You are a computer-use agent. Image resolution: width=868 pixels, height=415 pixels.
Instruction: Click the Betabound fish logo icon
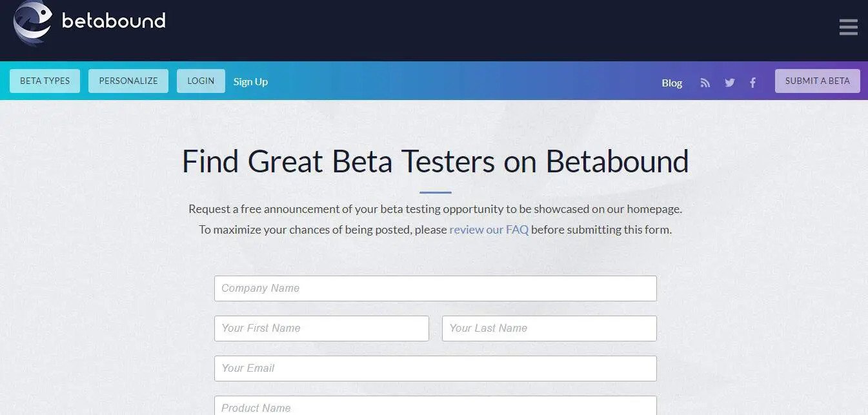pyautogui.click(x=32, y=22)
